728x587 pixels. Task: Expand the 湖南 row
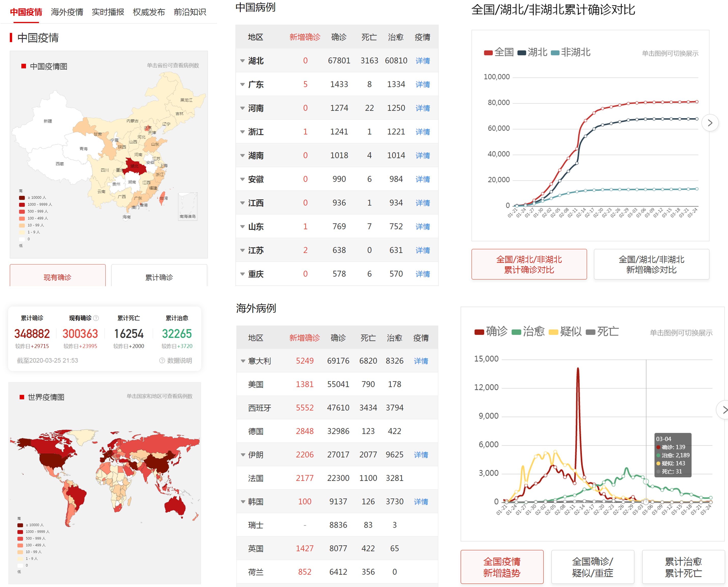[242, 156]
